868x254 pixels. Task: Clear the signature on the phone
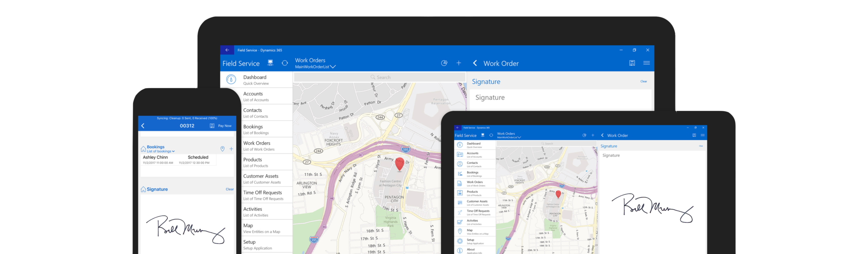coord(230,189)
